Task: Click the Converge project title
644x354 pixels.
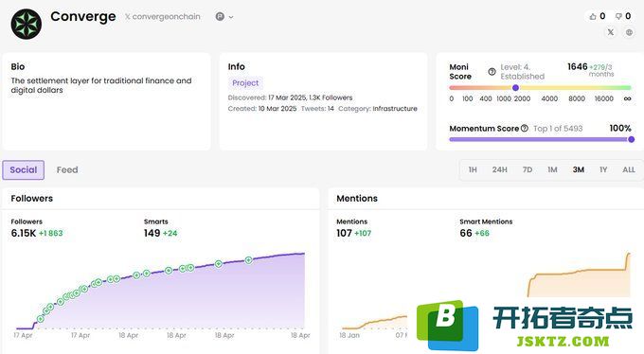Action: (83, 16)
